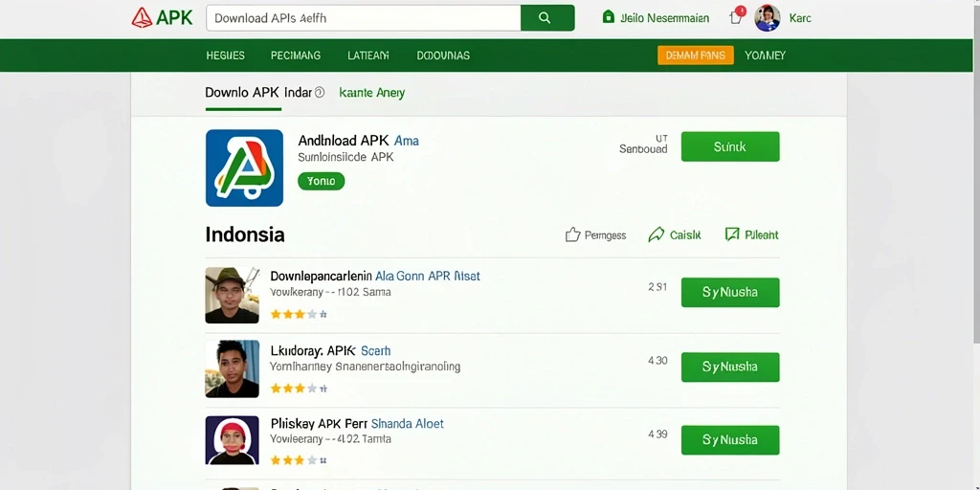Click the star rating under Yowlkerany 1102 Sama

coord(299,314)
